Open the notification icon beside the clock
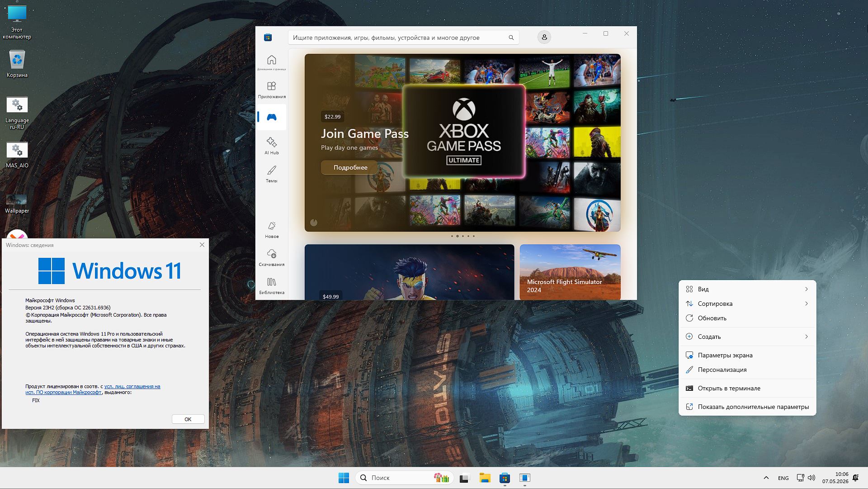 point(855,478)
